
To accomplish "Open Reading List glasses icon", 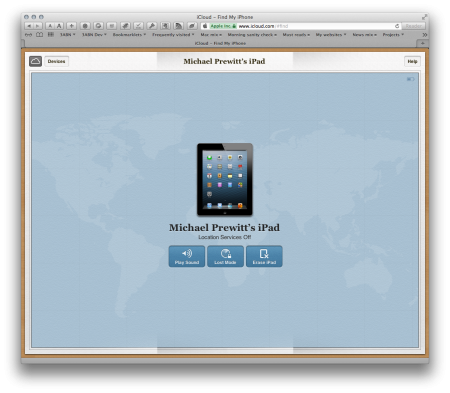I will [x=29, y=35].
